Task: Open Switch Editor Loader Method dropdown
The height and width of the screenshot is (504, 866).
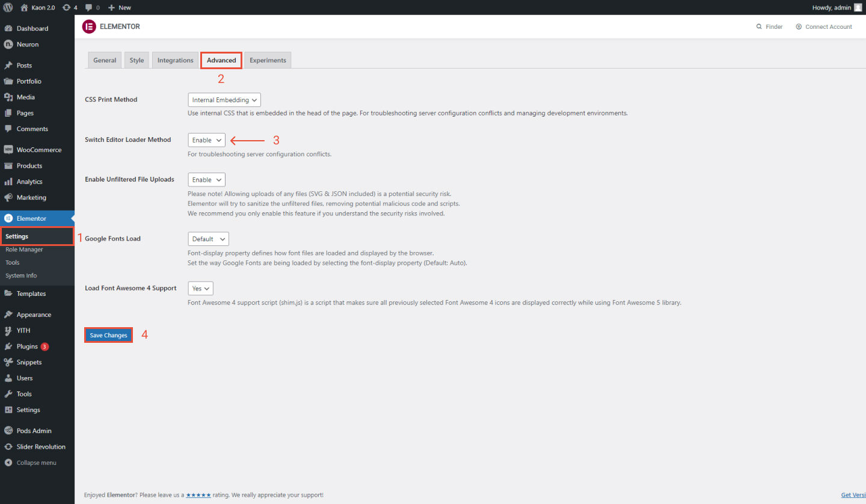Action: [x=207, y=140]
